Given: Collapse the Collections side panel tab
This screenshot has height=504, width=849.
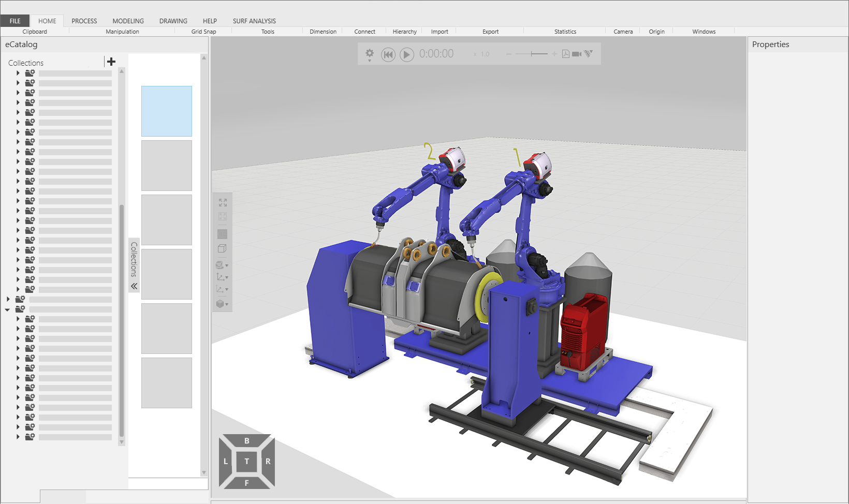Looking at the screenshot, I should (134, 286).
